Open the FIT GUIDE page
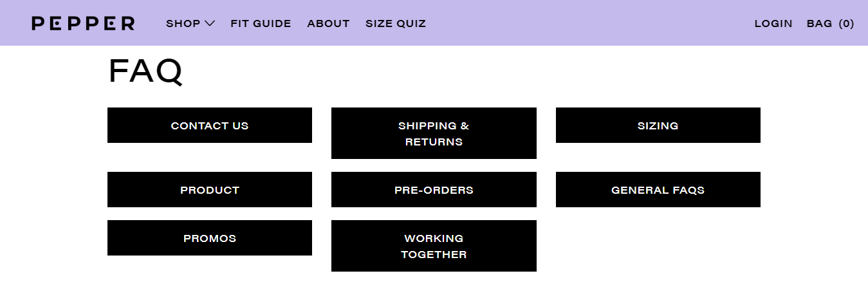Image resolution: width=868 pixels, height=298 pixels. 261,24
